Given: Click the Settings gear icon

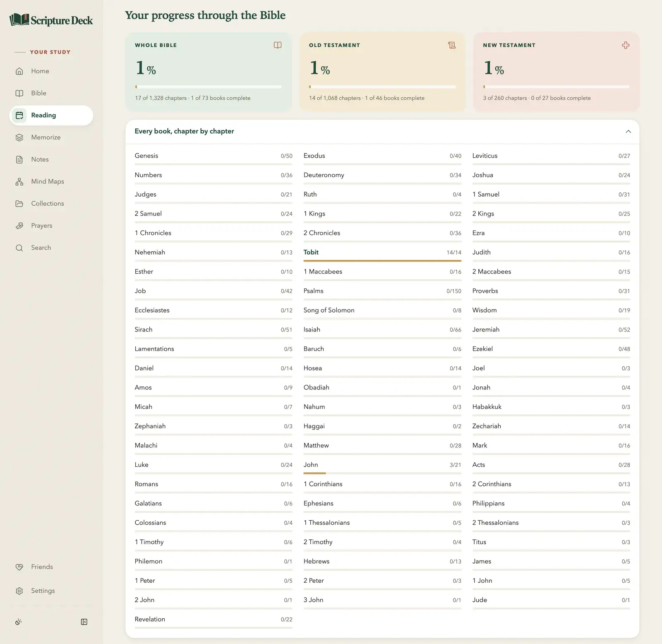Looking at the screenshot, I should [x=19, y=591].
